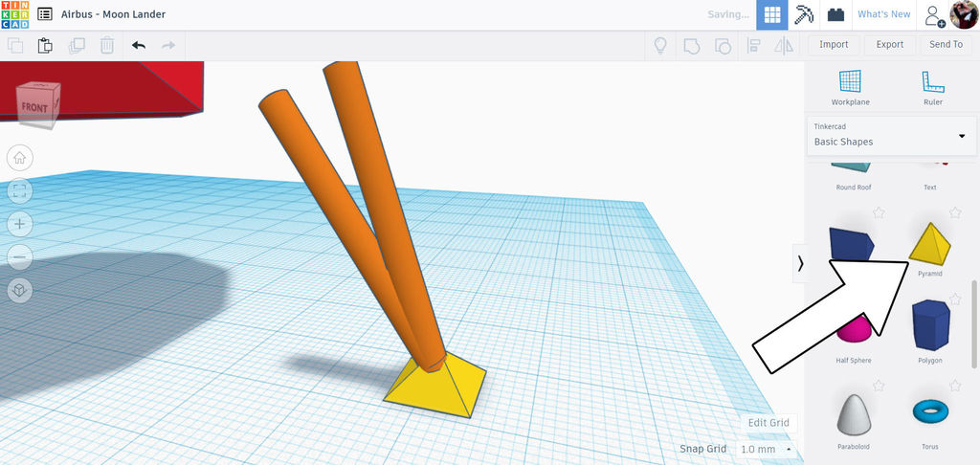
Task: Click the Home view button
Action: (x=19, y=158)
